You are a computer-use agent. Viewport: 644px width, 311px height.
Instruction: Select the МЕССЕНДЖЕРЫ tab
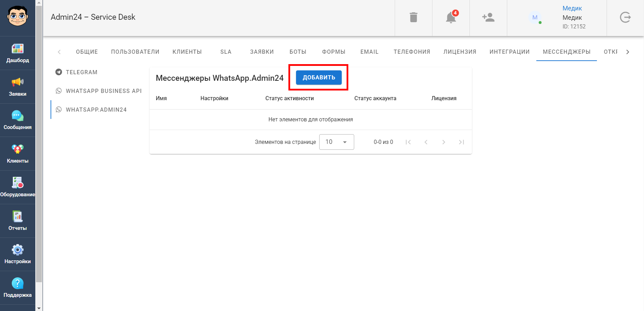(x=566, y=52)
